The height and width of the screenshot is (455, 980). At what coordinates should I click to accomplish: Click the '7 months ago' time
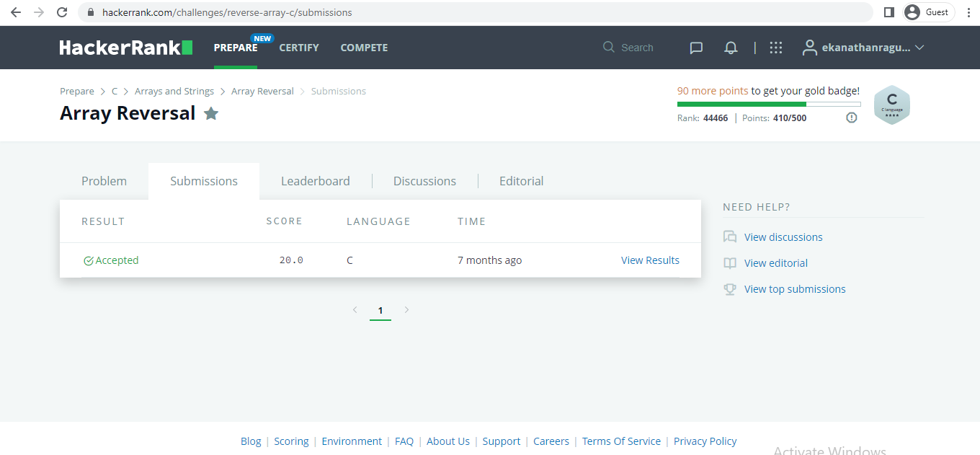point(490,260)
